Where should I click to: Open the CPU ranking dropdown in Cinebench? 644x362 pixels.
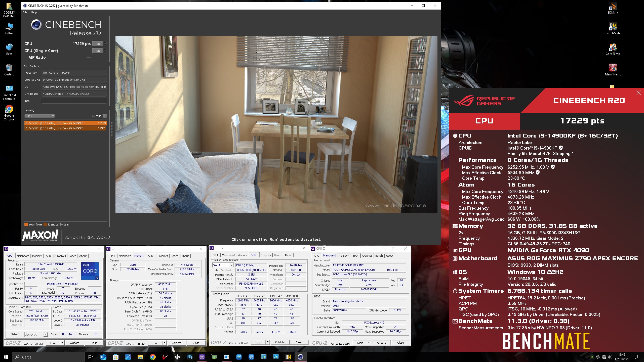click(x=40, y=116)
